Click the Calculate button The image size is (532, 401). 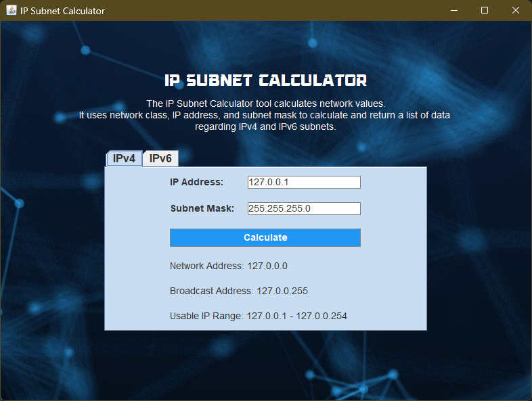click(x=265, y=237)
